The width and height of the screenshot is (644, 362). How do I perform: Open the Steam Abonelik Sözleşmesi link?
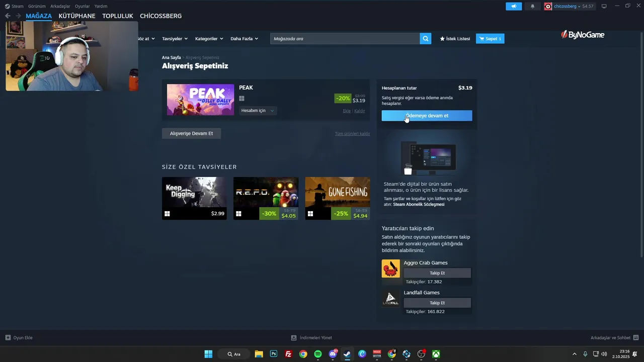[x=419, y=205]
